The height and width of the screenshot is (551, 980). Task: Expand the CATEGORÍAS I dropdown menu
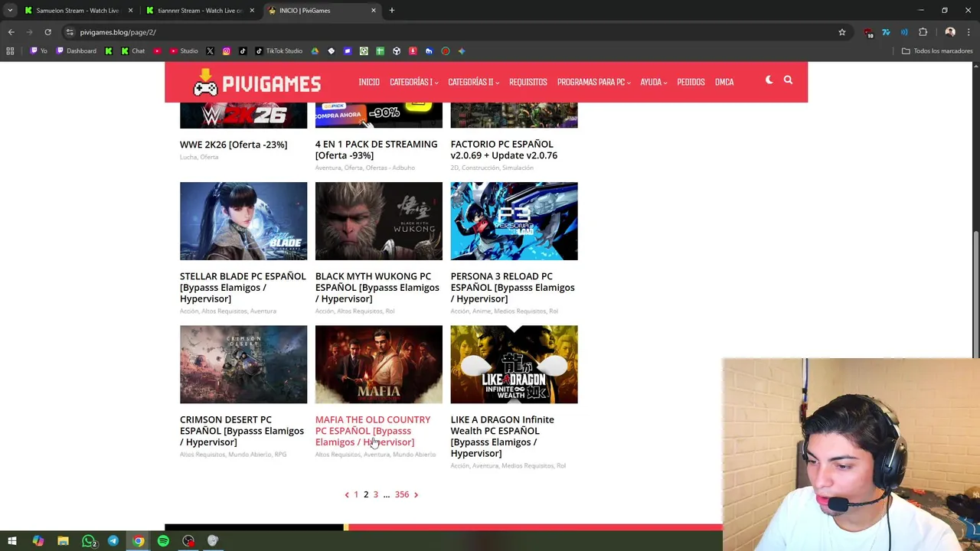[413, 82]
